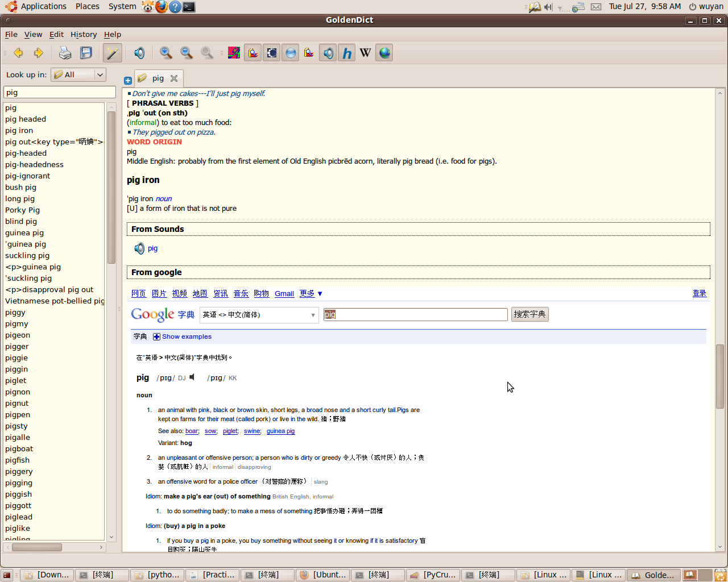Click the word list vertical scrollbar thumb
The width and height of the screenshot is (728, 582).
click(x=111, y=188)
